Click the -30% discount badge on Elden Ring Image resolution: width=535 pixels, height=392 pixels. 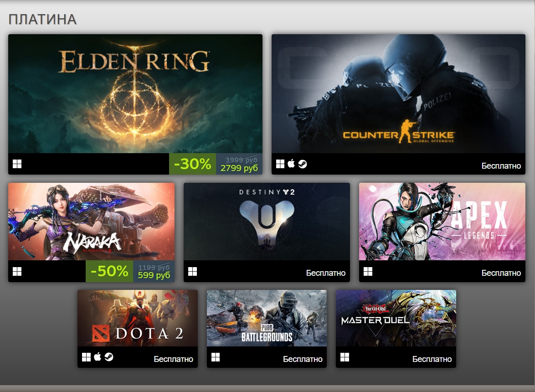192,164
